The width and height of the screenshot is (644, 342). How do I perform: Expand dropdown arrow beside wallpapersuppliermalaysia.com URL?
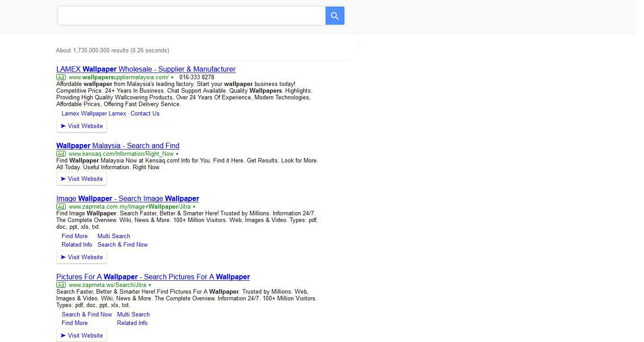click(172, 77)
